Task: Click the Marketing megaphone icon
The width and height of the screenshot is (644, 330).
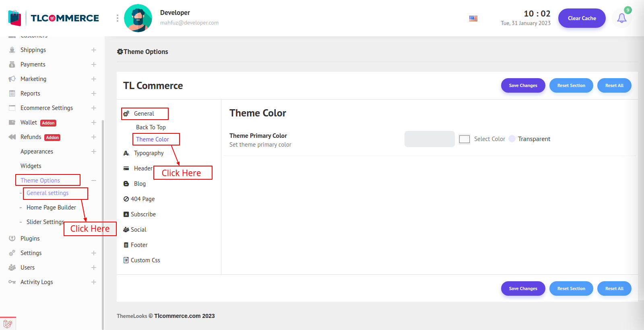Action: pos(12,79)
